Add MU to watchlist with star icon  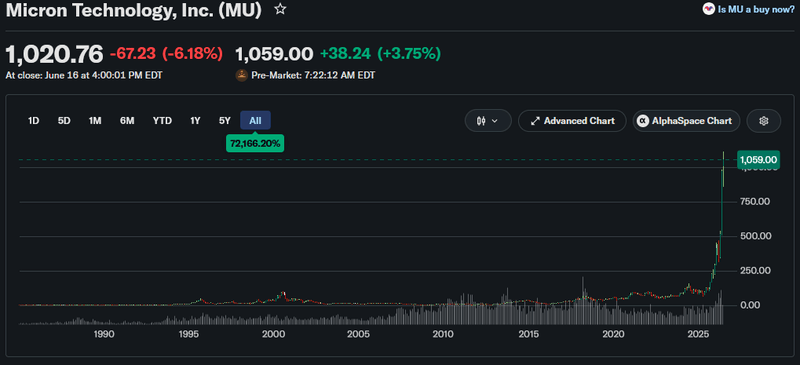(x=280, y=9)
